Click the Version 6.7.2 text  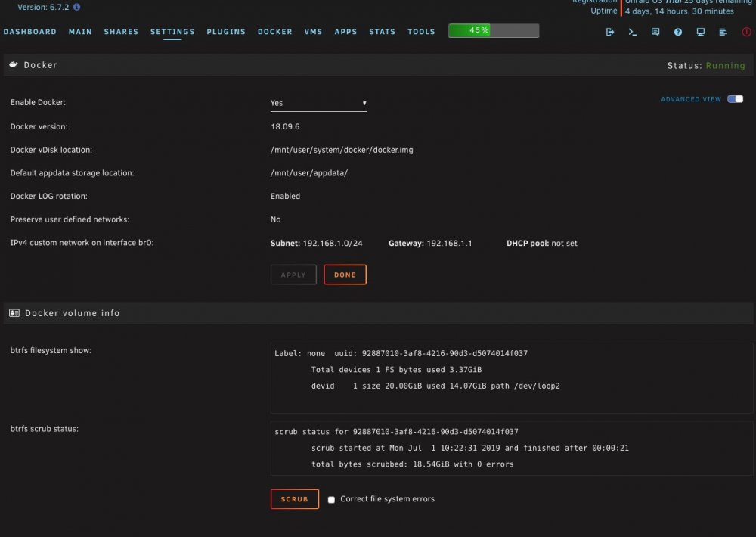click(x=43, y=8)
